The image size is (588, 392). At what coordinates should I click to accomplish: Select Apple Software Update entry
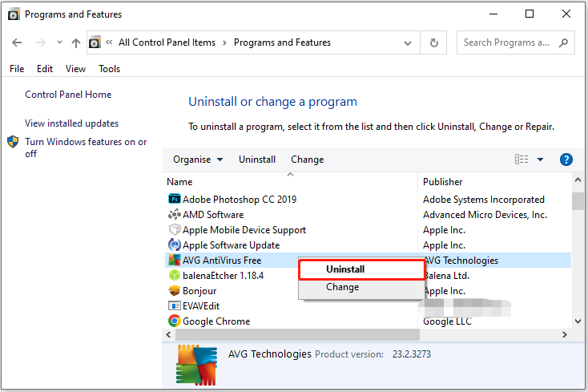tap(231, 245)
